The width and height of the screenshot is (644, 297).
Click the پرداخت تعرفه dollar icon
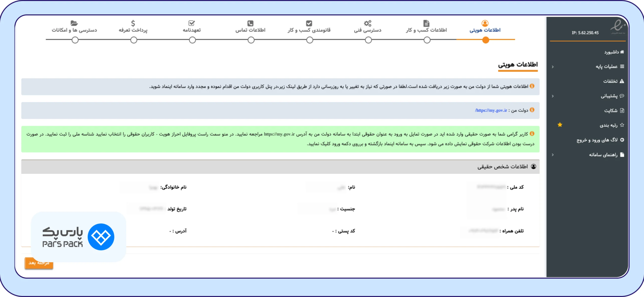click(x=133, y=23)
